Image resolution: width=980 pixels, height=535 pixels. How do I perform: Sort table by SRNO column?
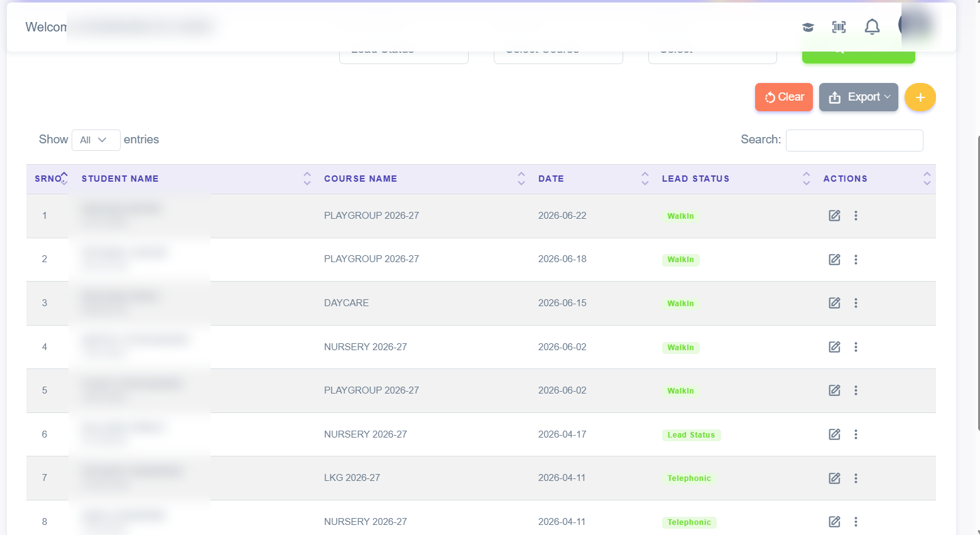click(x=51, y=179)
